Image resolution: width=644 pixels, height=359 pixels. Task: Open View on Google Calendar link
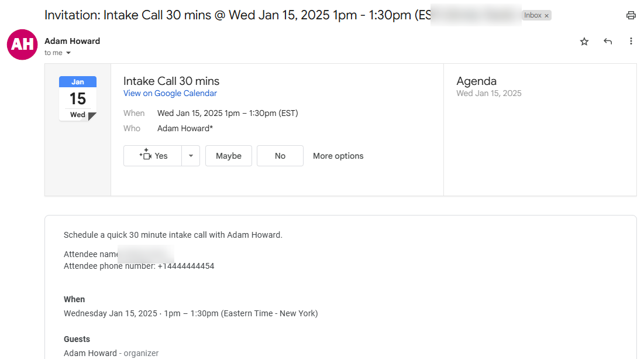pos(170,93)
